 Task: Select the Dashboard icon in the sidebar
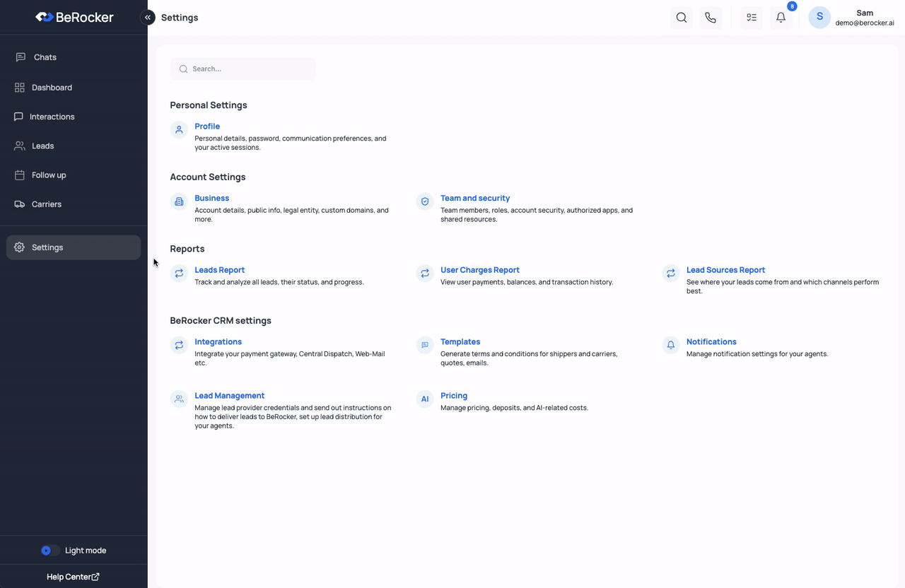coord(19,87)
